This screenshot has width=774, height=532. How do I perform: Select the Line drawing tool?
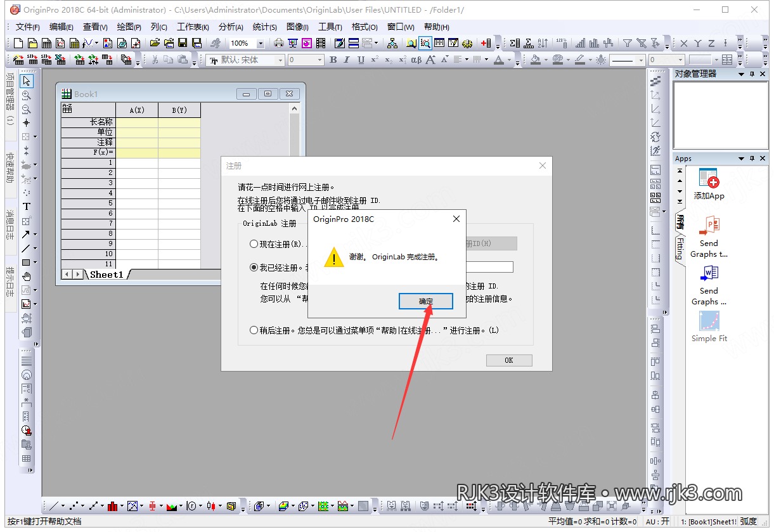click(25, 249)
